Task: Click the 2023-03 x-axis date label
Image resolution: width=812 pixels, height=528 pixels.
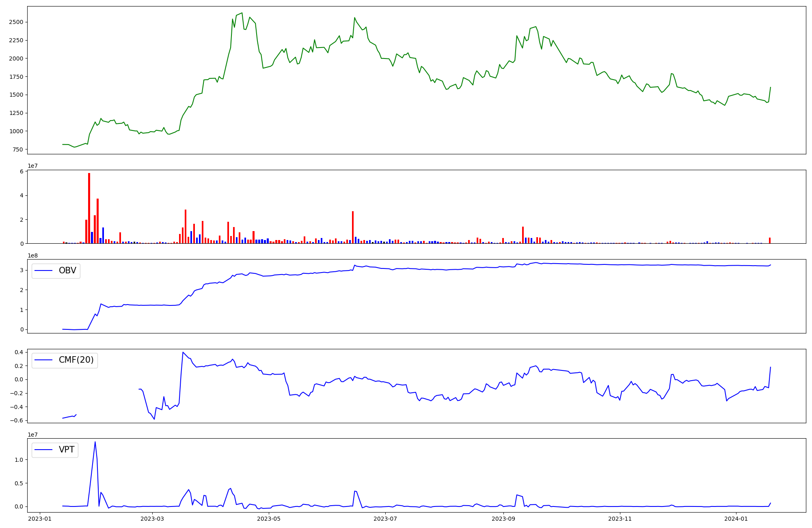Action: coord(153,519)
